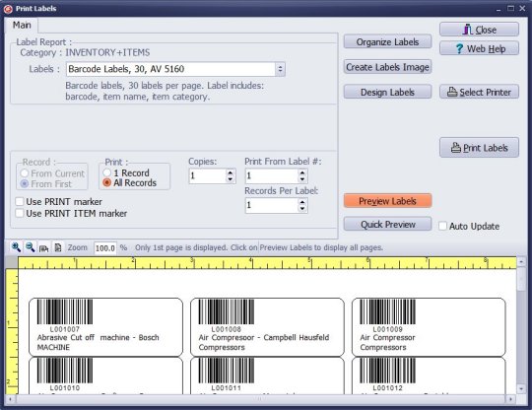Increase the Copies value with up arrow
This screenshot has height=410, width=532.
coord(231,172)
